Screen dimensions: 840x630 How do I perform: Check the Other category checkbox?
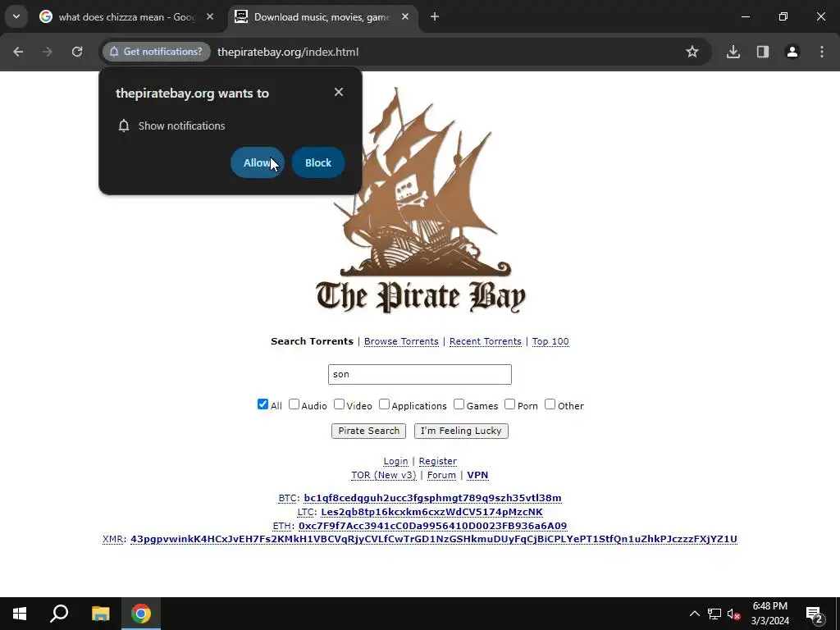coord(550,404)
